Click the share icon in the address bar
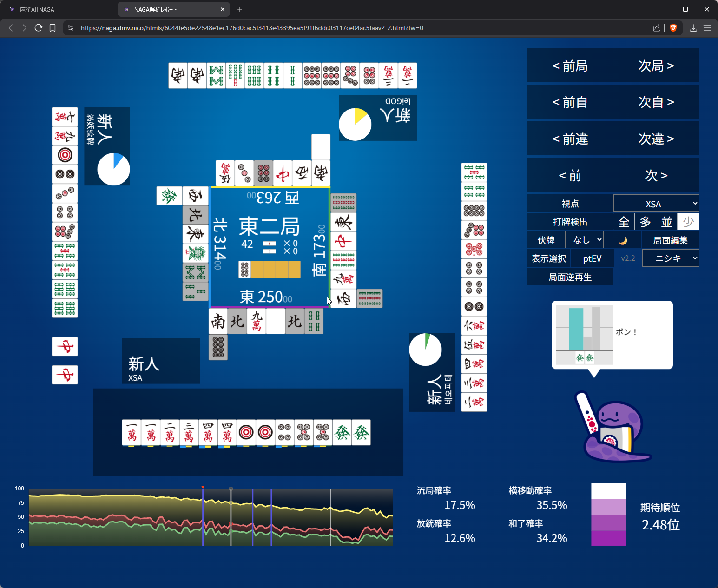718x588 pixels. tap(656, 28)
